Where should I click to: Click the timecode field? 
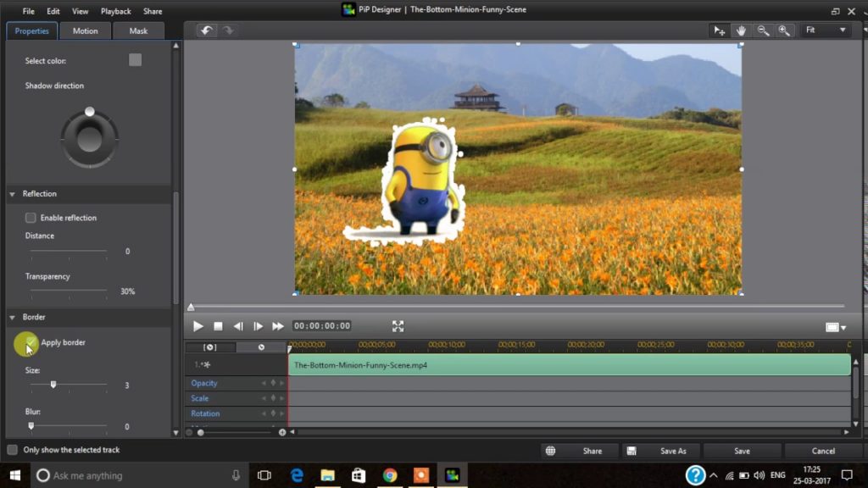322,326
